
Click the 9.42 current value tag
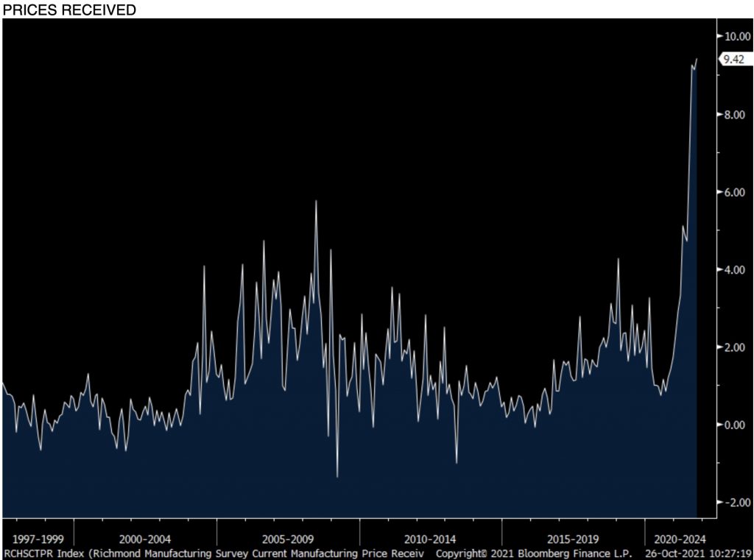coord(733,60)
